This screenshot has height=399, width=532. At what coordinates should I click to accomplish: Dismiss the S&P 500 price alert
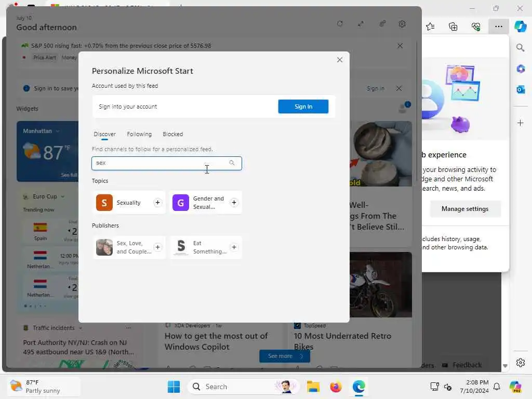[x=400, y=46]
